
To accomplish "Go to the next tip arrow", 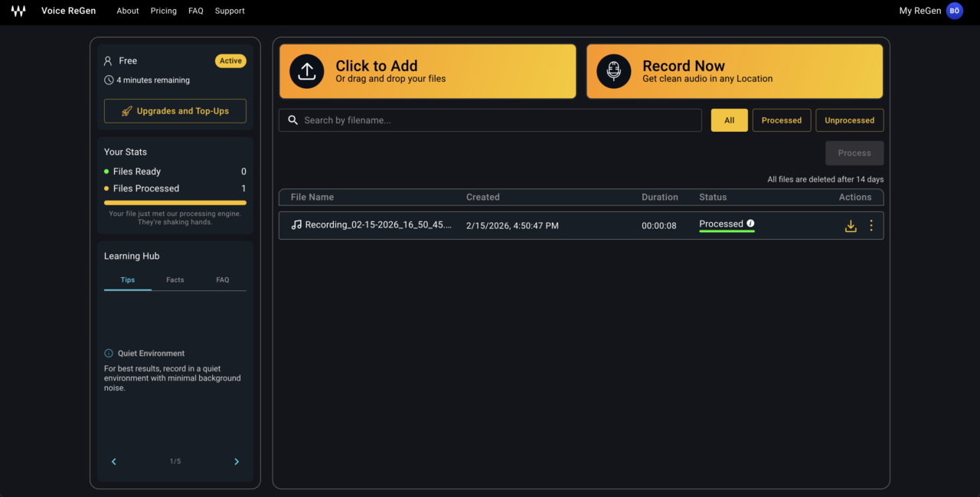I will click(237, 462).
